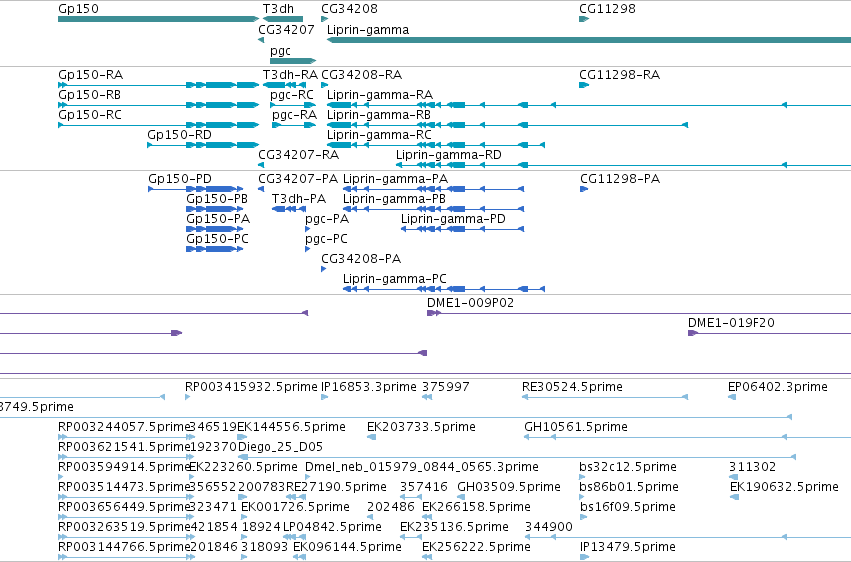Select EST EK190632.5prime
The image size is (851, 562).
pyautogui.click(x=734, y=497)
